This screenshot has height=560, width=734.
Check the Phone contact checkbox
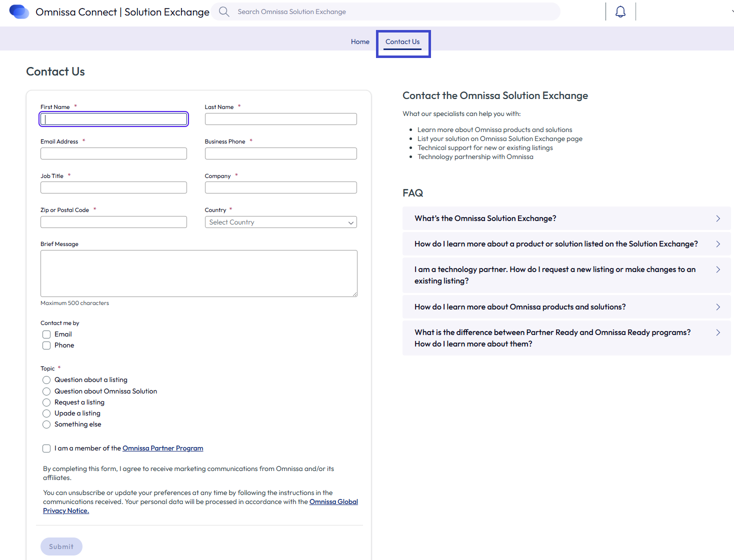point(46,345)
